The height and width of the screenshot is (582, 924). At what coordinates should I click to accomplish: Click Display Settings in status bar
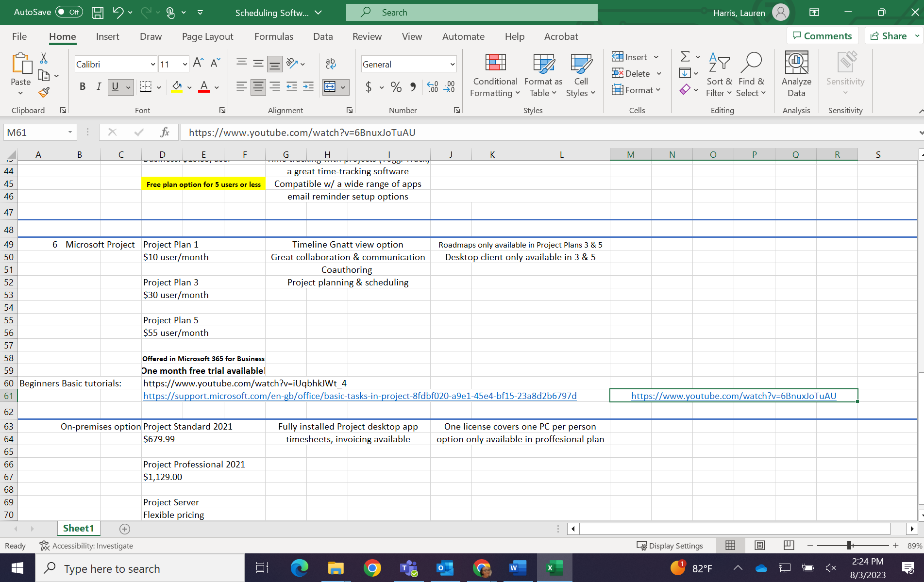pos(670,546)
